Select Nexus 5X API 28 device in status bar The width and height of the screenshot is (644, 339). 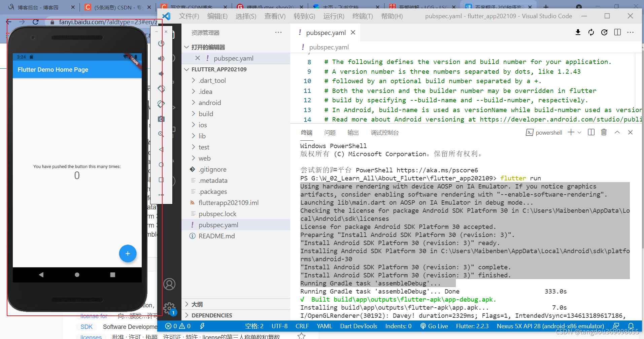coord(550,326)
